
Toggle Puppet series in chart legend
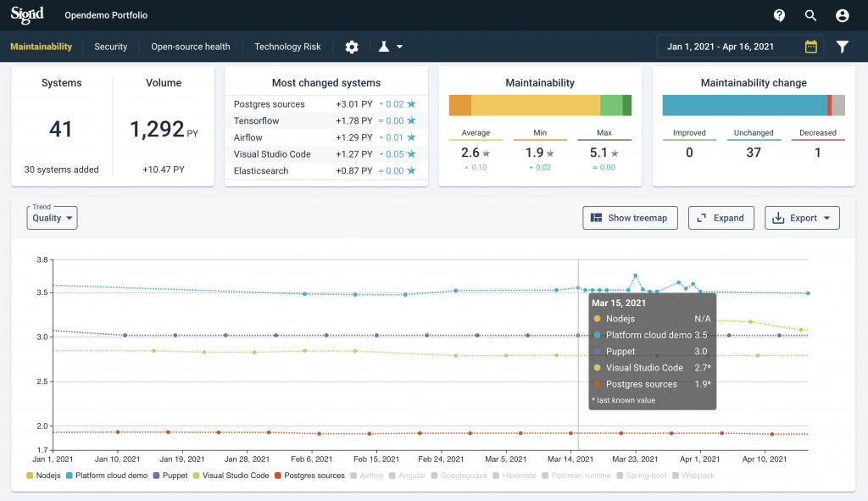click(x=170, y=476)
